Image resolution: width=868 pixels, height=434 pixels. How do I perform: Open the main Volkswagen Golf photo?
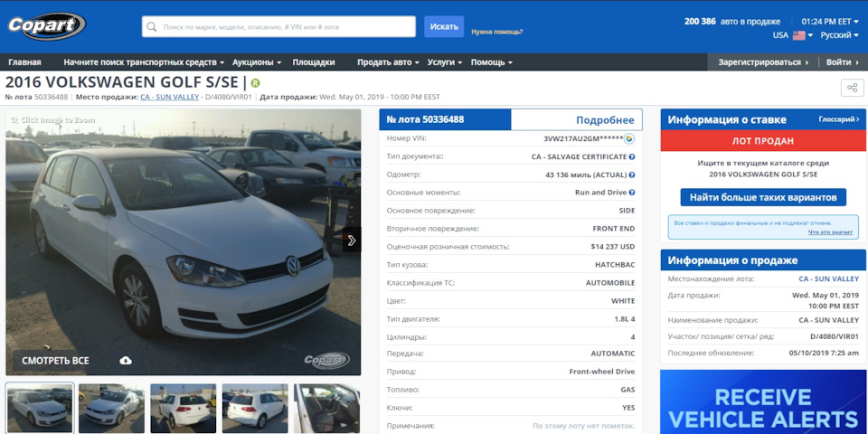(x=184, y=242)
